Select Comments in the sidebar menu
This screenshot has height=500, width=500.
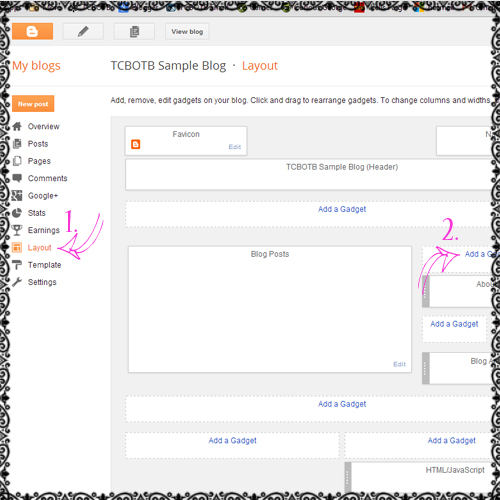48,178
